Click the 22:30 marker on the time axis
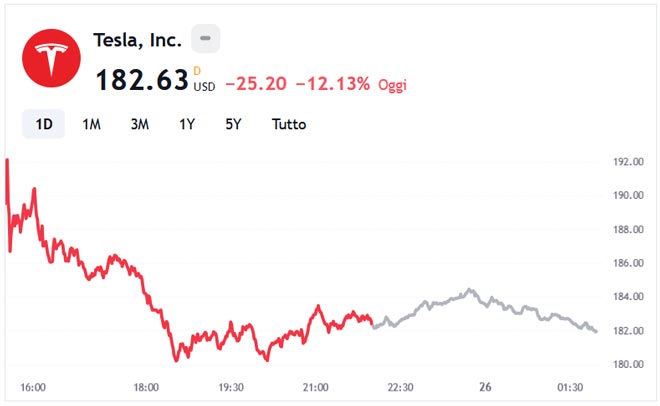 (x=401, y=387)
